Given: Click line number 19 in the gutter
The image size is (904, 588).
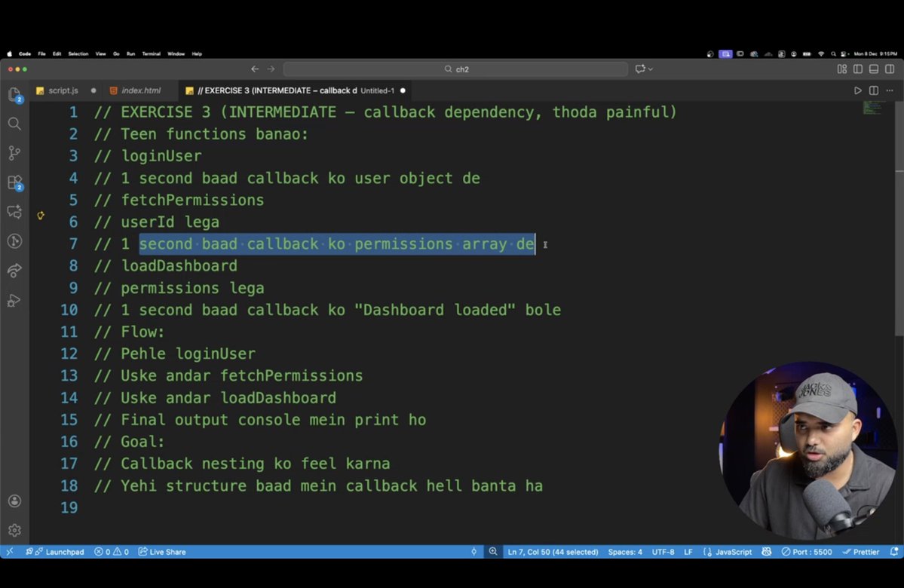Looking at the screenshot, I should point(69,508).
